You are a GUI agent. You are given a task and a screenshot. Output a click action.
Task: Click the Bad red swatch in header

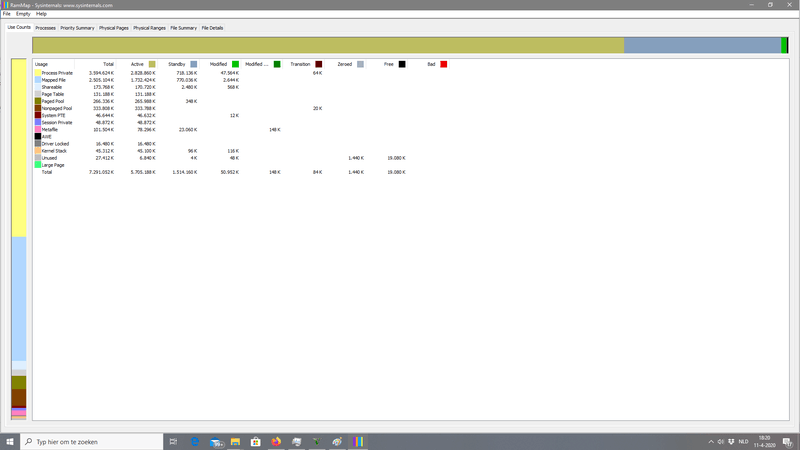(444, 64)
